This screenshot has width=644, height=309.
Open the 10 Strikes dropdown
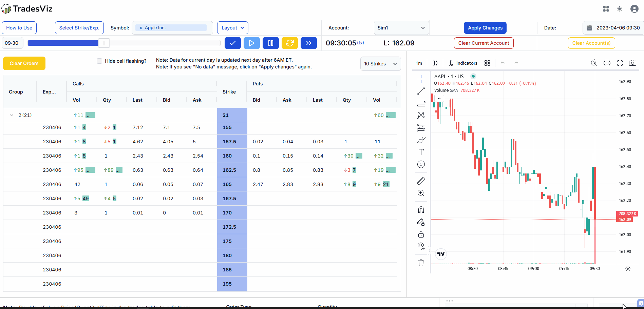click(x=380, y=64)
